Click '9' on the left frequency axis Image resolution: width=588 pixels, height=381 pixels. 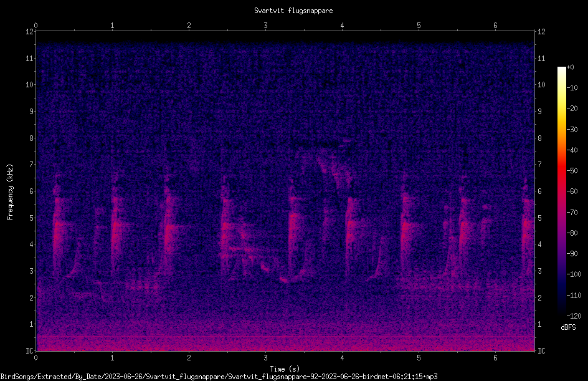coord(32,112)
